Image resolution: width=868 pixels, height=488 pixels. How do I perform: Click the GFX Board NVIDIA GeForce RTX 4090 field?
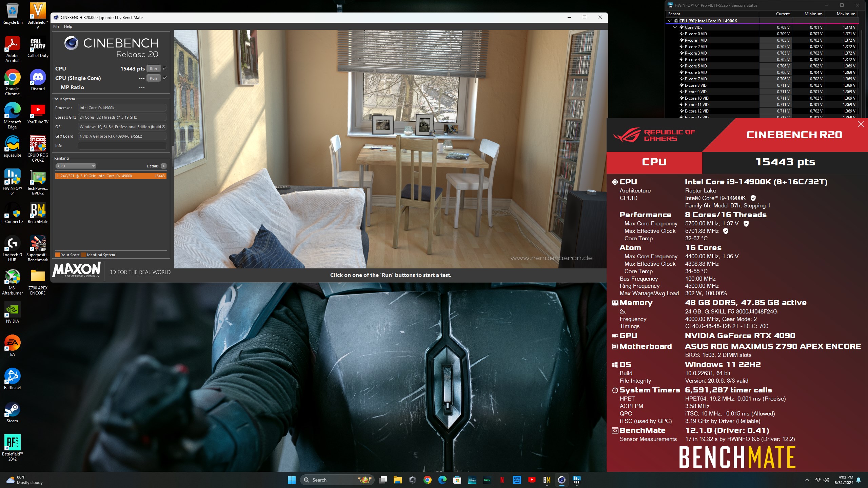tap(122, 136)
